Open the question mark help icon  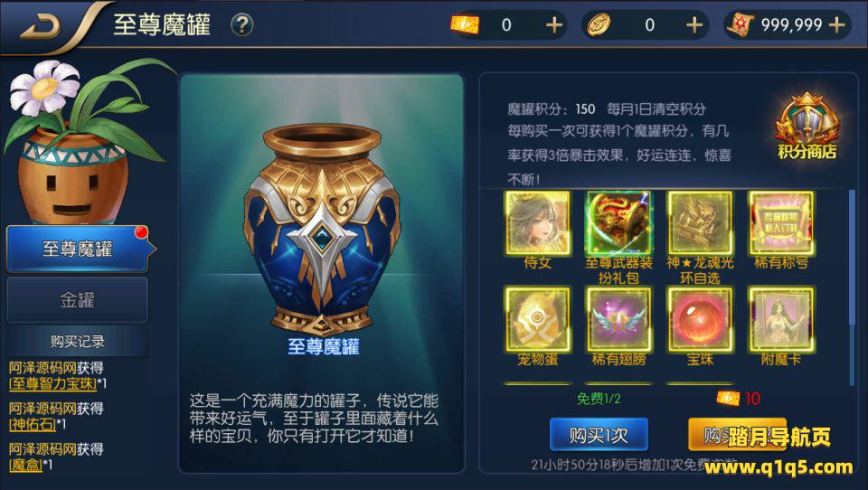pyautogui.click(x=242, y=25)
